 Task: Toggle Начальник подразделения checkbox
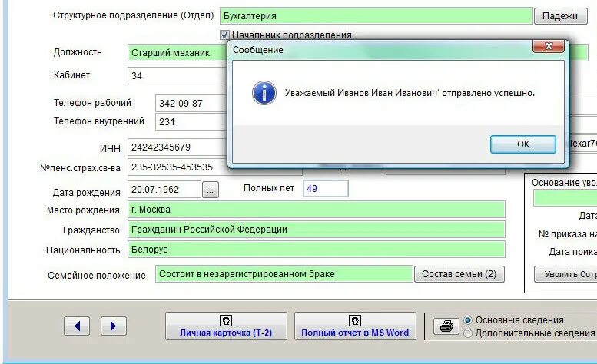224,35
